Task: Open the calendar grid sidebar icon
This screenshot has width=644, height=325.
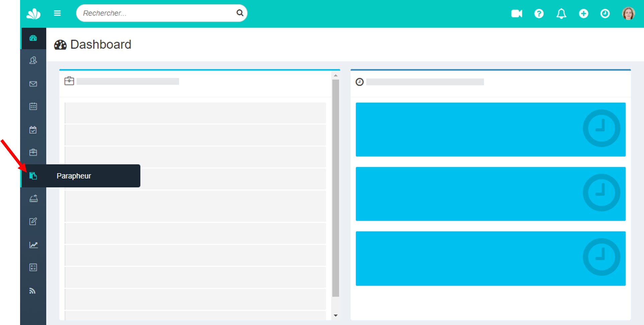Action: coord(33,106)
